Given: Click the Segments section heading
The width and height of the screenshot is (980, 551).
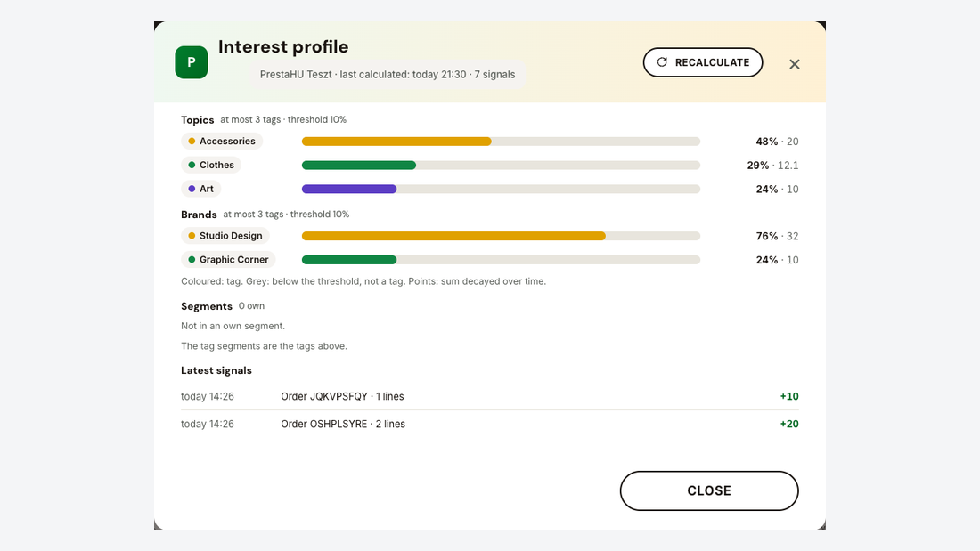Looking at the screenshot, I should (207, 306).
